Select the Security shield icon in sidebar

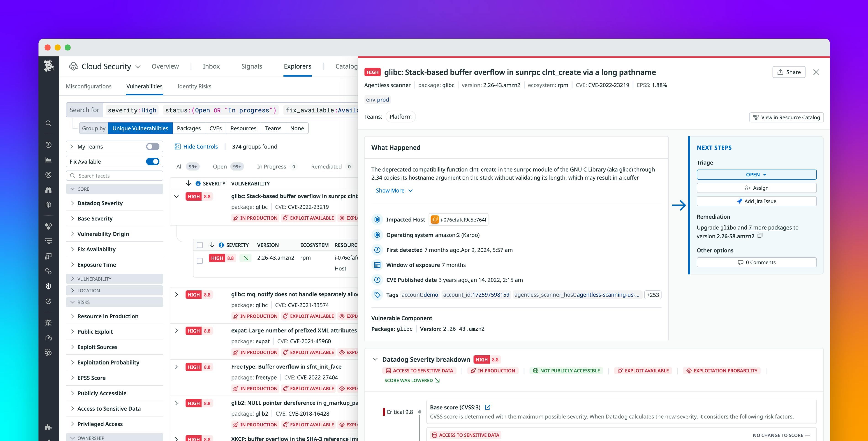pos(48,286)
